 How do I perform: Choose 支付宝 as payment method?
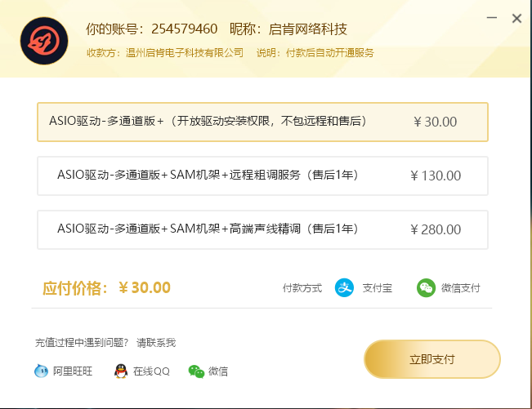click(378, 288)
